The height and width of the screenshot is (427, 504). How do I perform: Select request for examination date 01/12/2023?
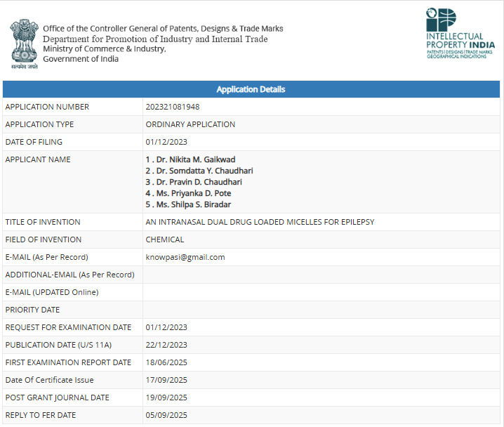coord(166,327)
